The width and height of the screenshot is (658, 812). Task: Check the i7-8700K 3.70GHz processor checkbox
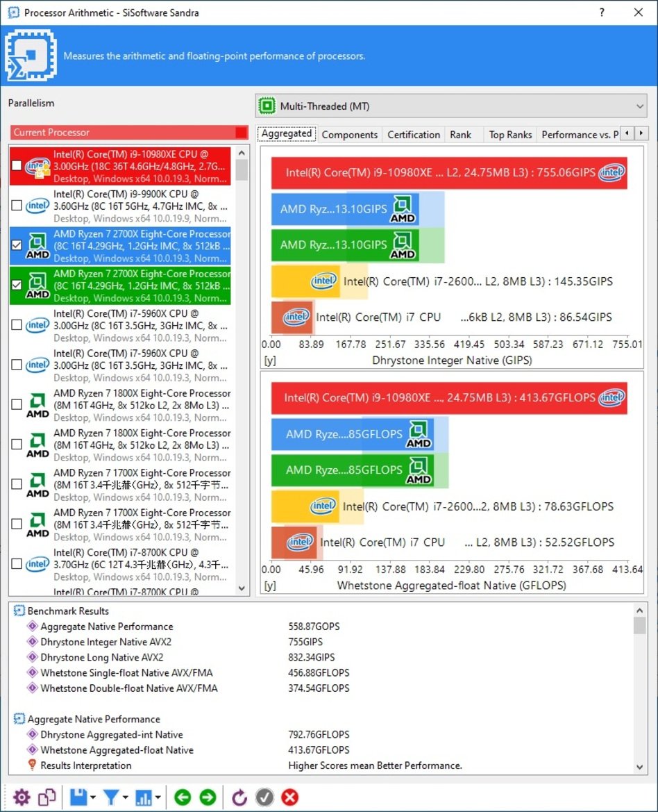tap(17, 564)
